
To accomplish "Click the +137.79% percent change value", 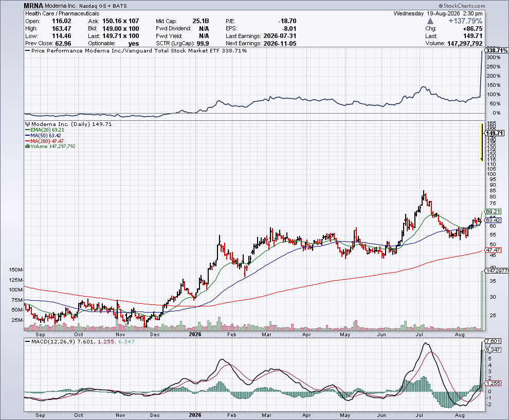I will point(465,21).
